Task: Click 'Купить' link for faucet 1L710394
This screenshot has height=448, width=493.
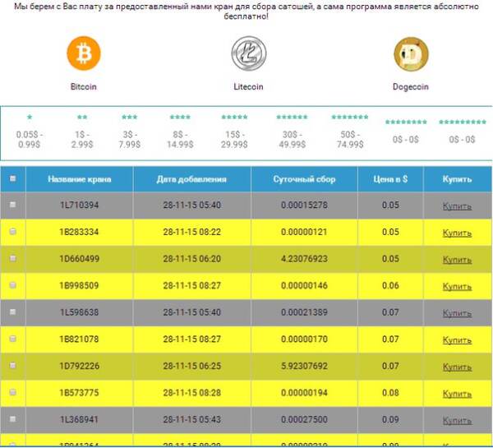Action: click(457, 206)
